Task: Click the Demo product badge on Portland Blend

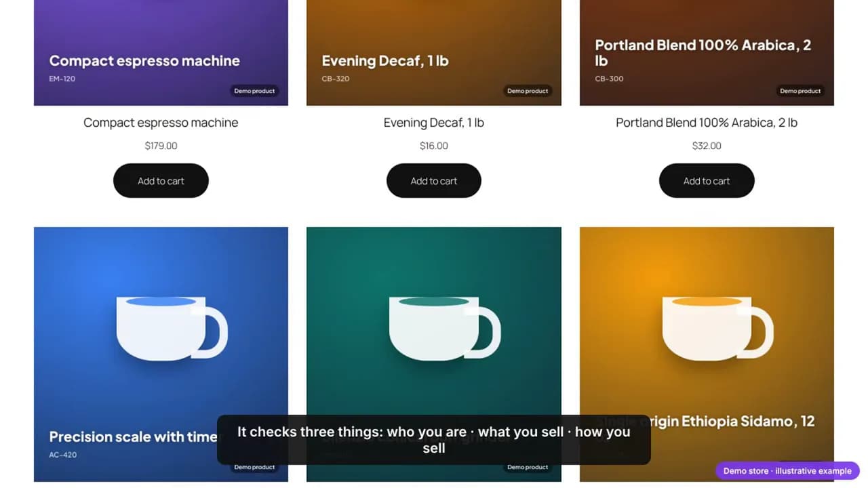Action: coord(800,91)
